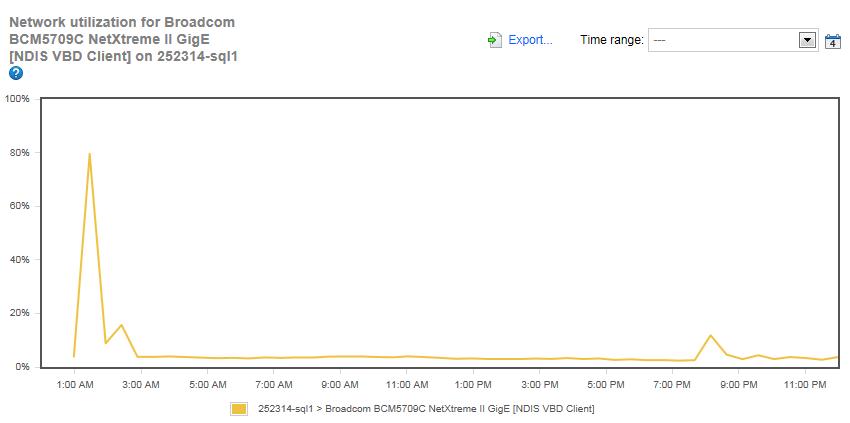Open the blue help question mark icon
This screenshot has height=423, width=850.
(16, 74)
